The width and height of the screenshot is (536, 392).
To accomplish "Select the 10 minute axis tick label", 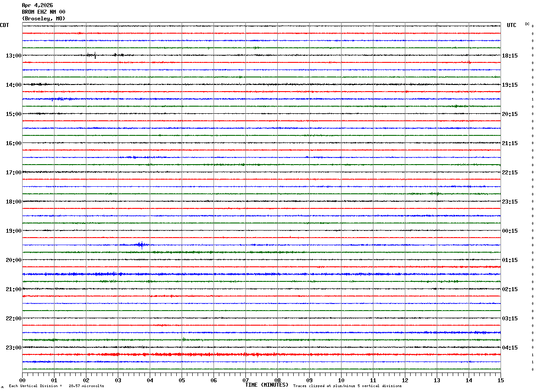I will (x=341, y=380).
